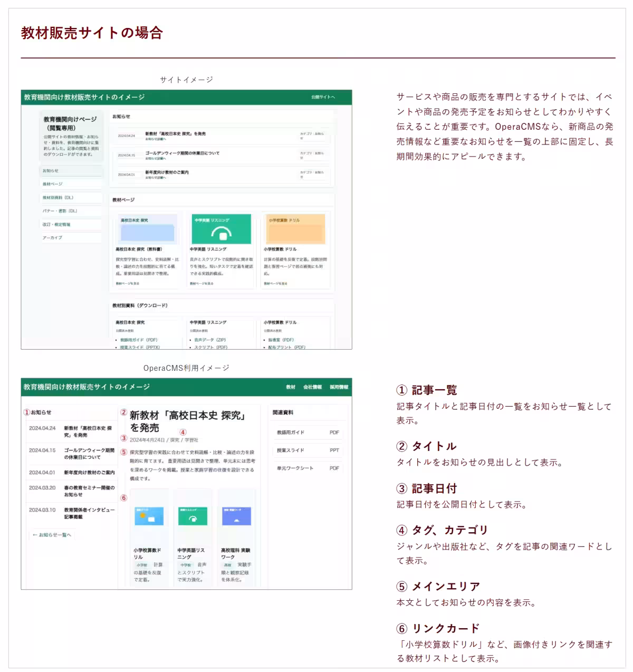Click the orange 小学校算数 ドリル card header image
Image resolution: width=633 pixels, height=672 pixels.
pos(295,229)
